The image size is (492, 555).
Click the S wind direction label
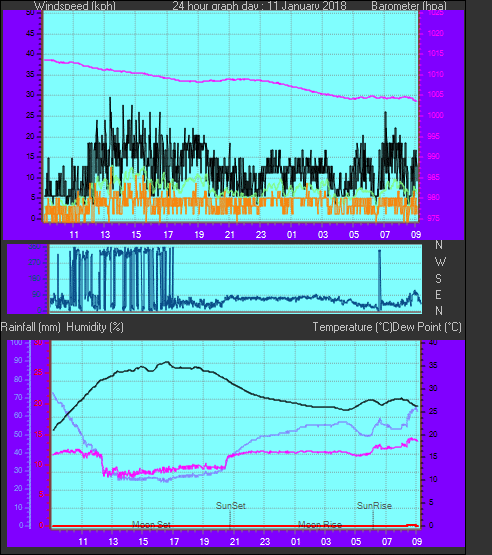(x=439, y=279)
